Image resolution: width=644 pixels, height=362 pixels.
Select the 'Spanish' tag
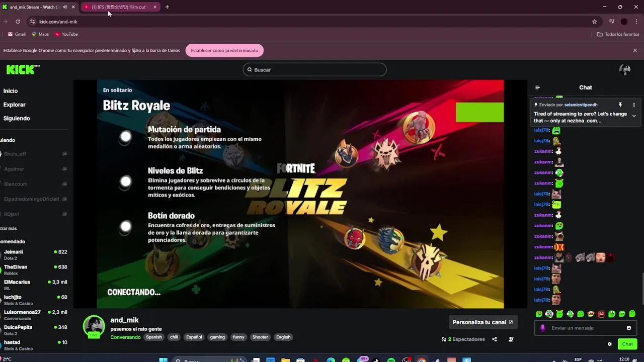coord(154,337)
